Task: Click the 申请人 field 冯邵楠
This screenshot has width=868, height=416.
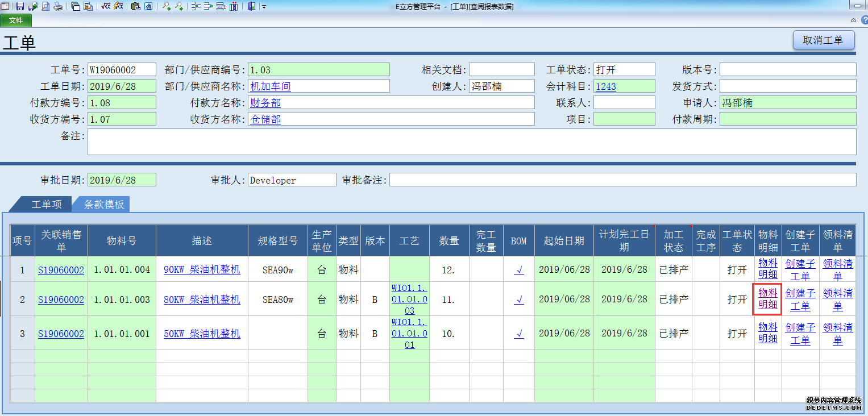Action: pos(788,102)
